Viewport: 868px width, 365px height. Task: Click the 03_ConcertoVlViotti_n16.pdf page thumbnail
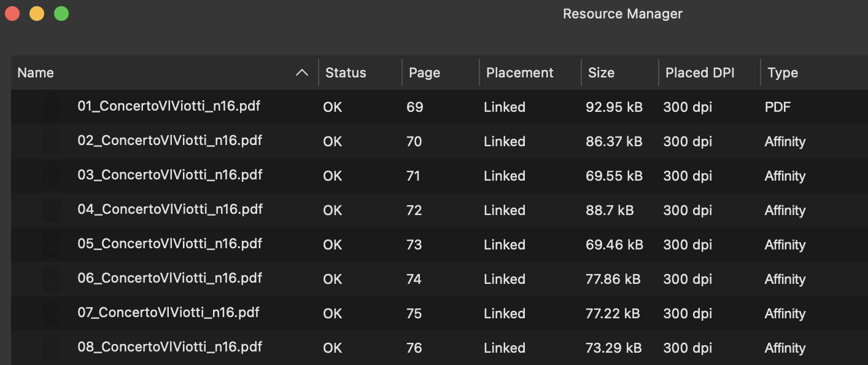click(52, 176)
